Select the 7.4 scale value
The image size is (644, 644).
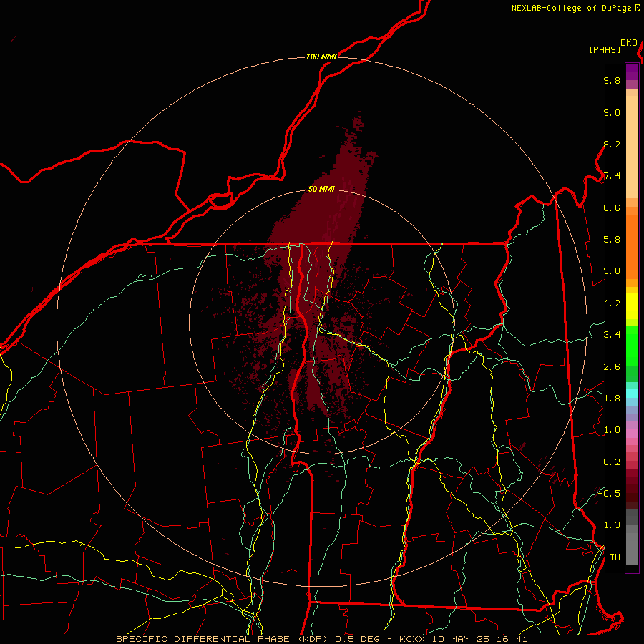point(612,176)
